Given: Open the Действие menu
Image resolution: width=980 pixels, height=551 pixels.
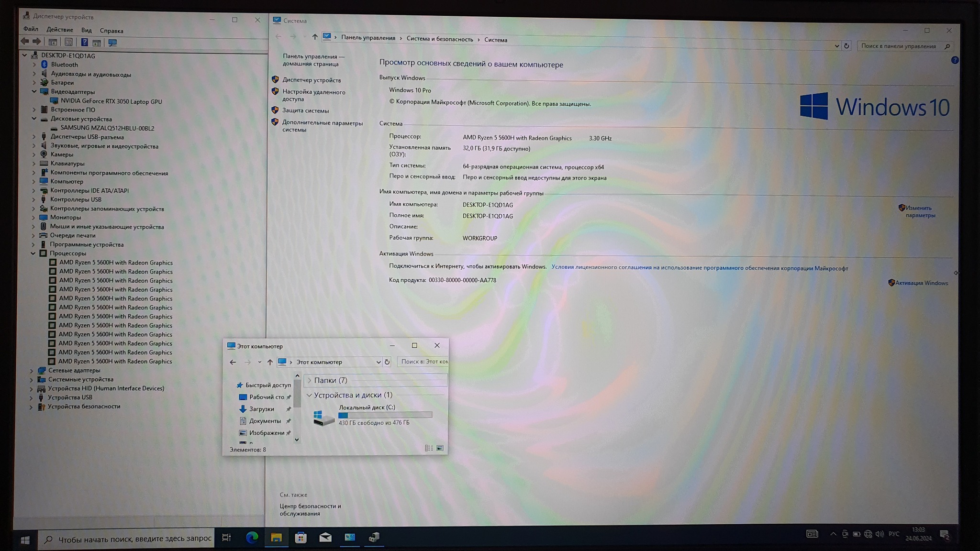Looking at the screenshot, I should tap(60, 30).
